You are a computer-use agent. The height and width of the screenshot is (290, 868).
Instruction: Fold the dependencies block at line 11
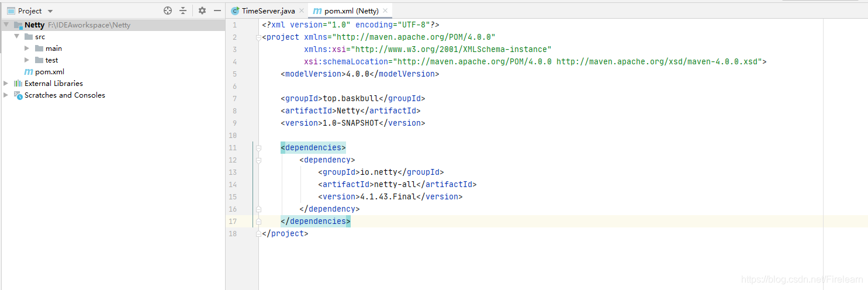tap(258, 147)
